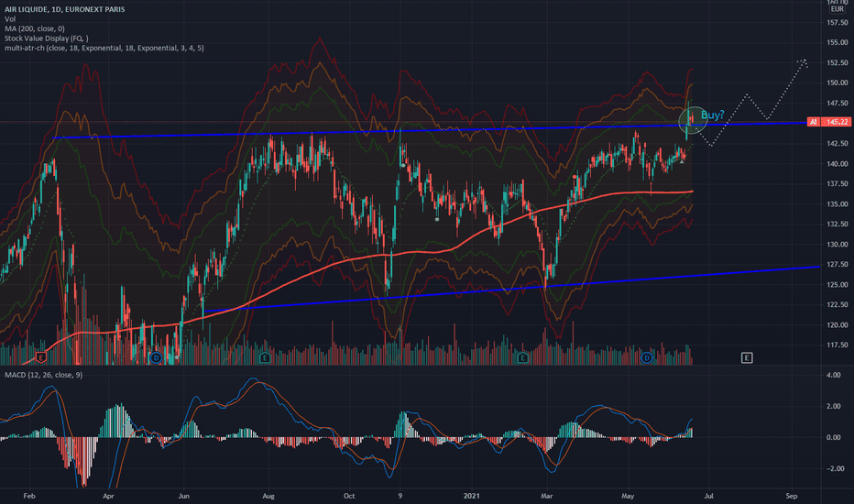Select the Stock Value Display (FQ, ) legend
The width and height of the screenshot is (854, 504).
click(47, 38)
